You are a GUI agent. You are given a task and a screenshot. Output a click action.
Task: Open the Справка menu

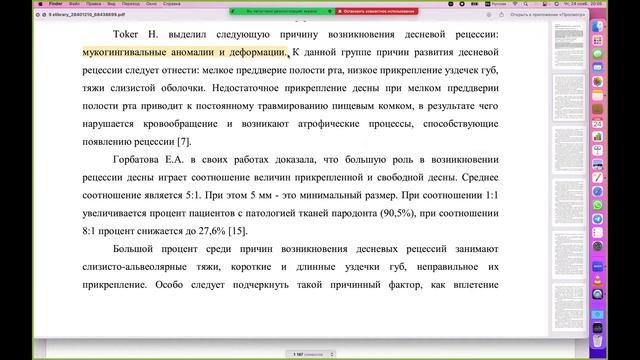[171, 4]
